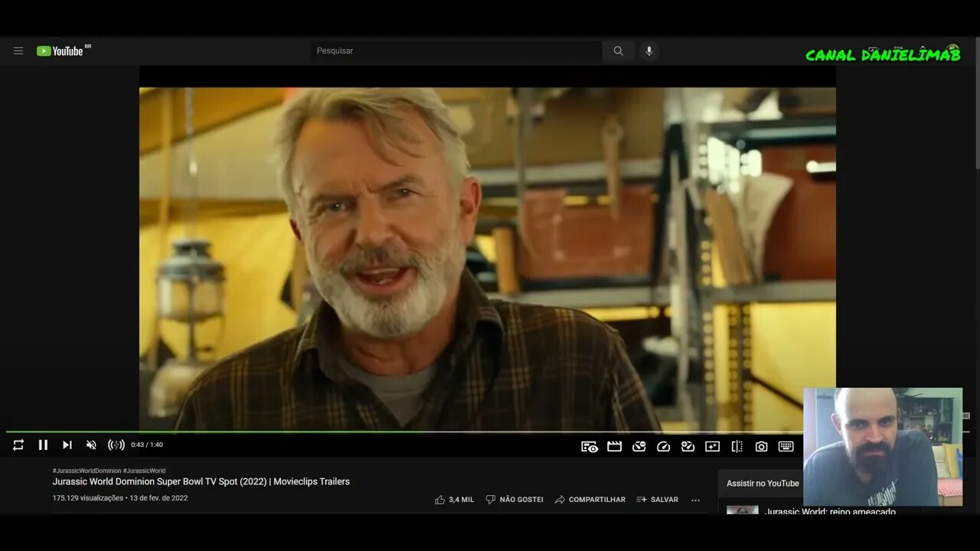Viewport: 980px width, 551px height.
Task: Like the video showing 3,4 MIL
Action: (454, 500)
